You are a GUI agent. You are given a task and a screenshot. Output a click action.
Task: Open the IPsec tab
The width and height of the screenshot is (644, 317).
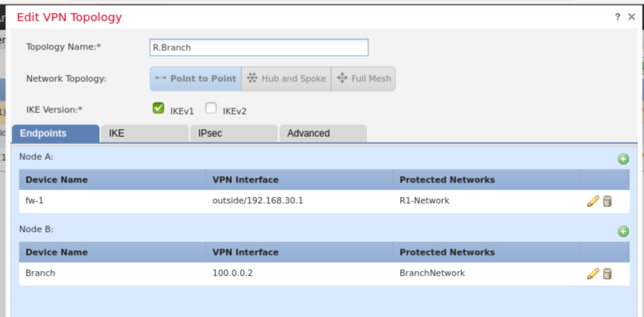[233, 133]
